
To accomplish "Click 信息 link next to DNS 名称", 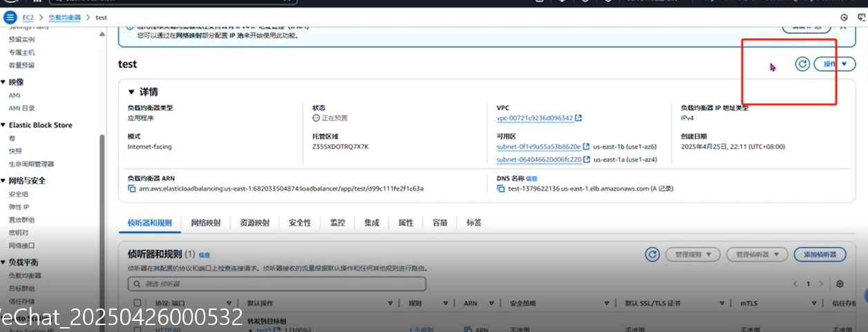I will (531, 178).
